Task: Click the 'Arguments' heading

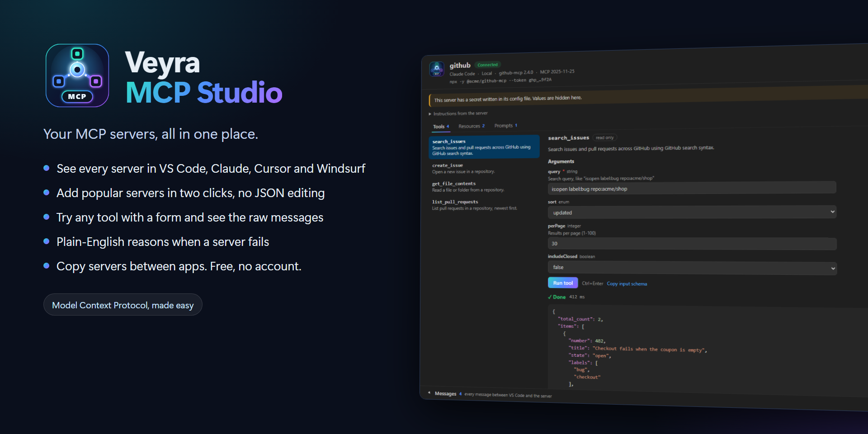Action: (561, 161)
